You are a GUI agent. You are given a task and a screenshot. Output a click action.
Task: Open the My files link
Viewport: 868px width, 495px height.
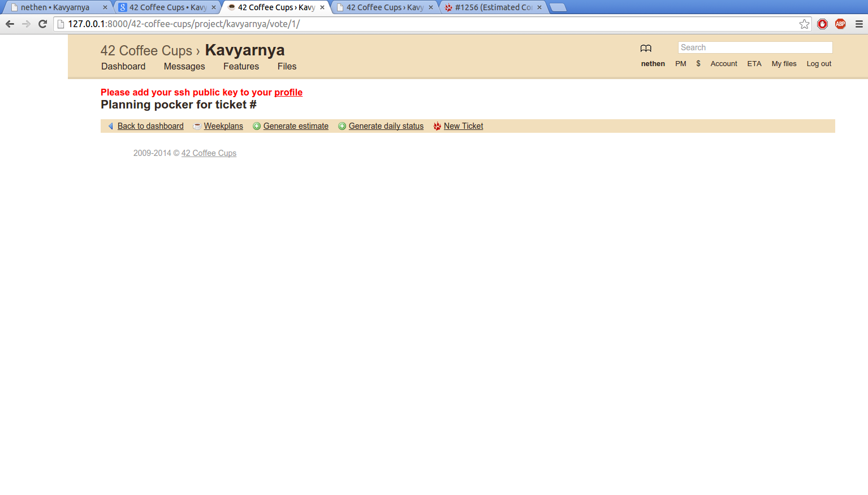click(x=784, y=64)
